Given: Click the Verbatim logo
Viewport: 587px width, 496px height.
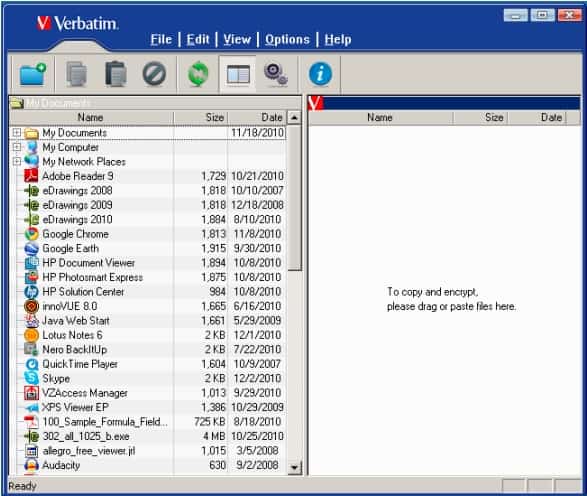Looking at the screenshot, I should 77,23.
